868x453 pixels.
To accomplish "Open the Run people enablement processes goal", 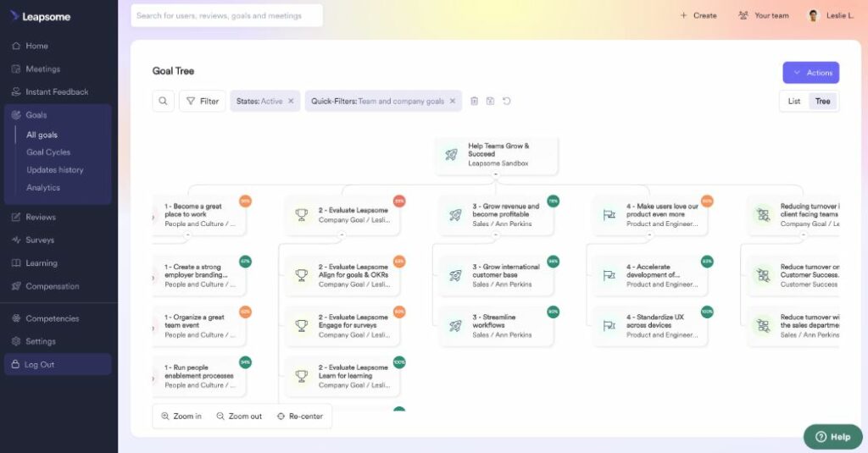I will (x=199, y=376).
